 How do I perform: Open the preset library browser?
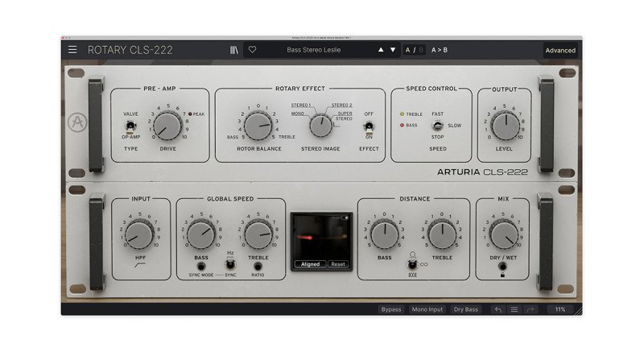[234, 50]
